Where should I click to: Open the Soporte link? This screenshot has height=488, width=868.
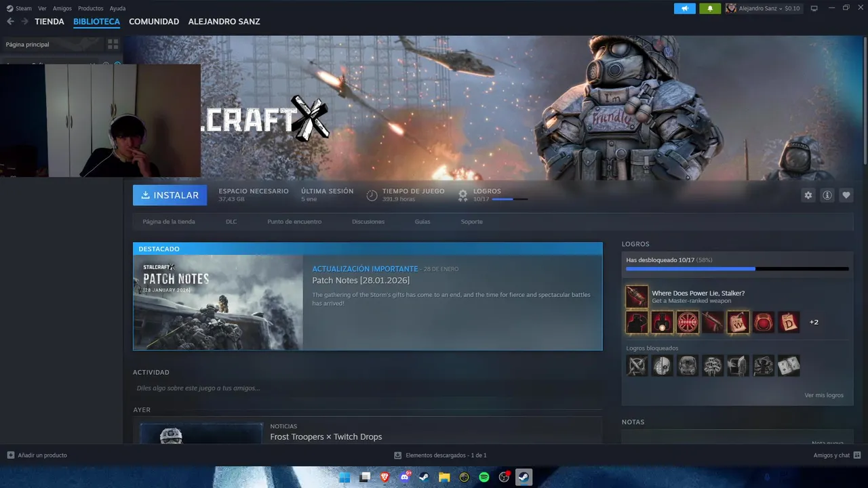point(472,222)
